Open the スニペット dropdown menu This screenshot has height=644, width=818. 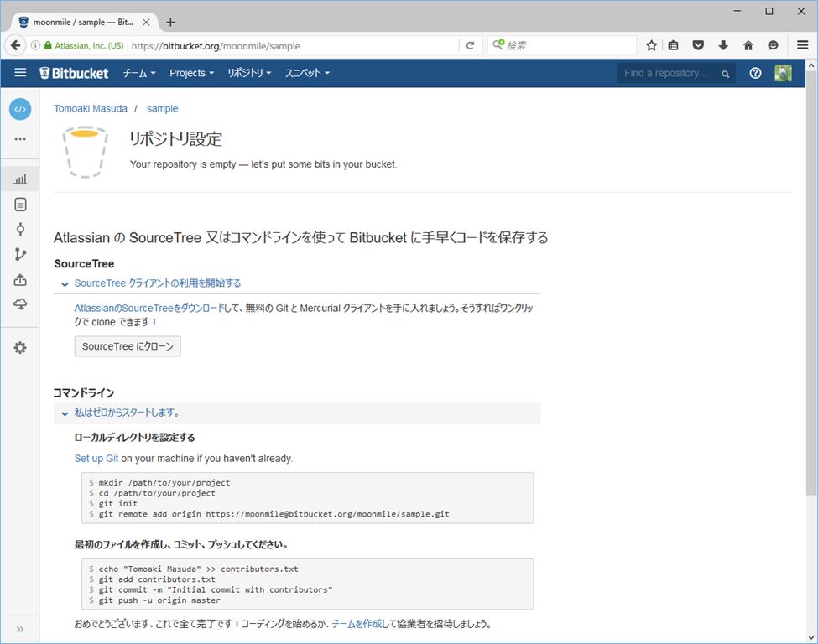[307, 74]
